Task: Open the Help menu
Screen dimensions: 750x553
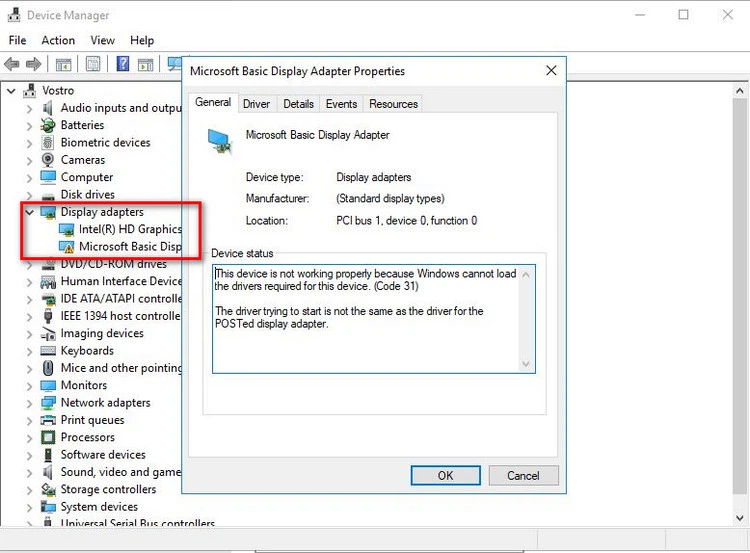Action: tap(142, 40)
